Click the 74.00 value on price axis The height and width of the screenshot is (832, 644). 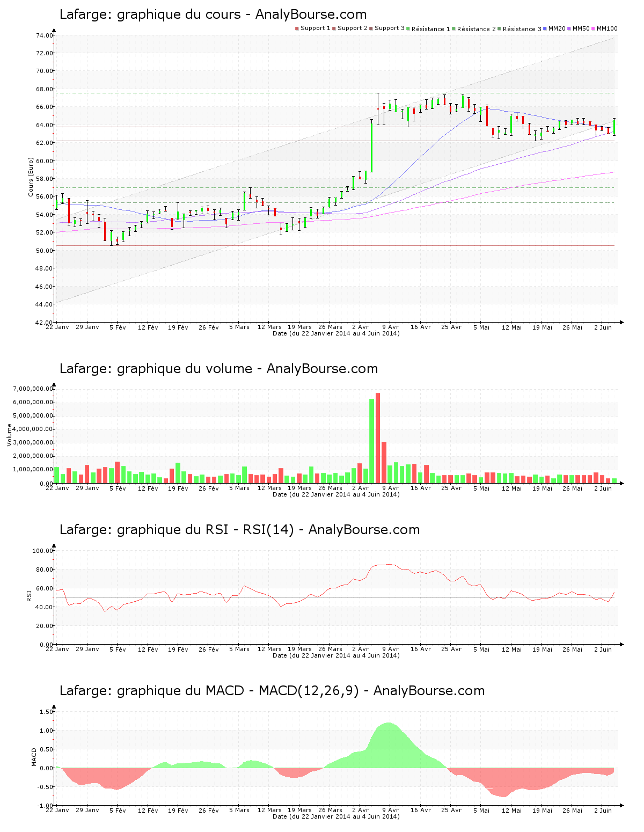click(x=45, y=35)
